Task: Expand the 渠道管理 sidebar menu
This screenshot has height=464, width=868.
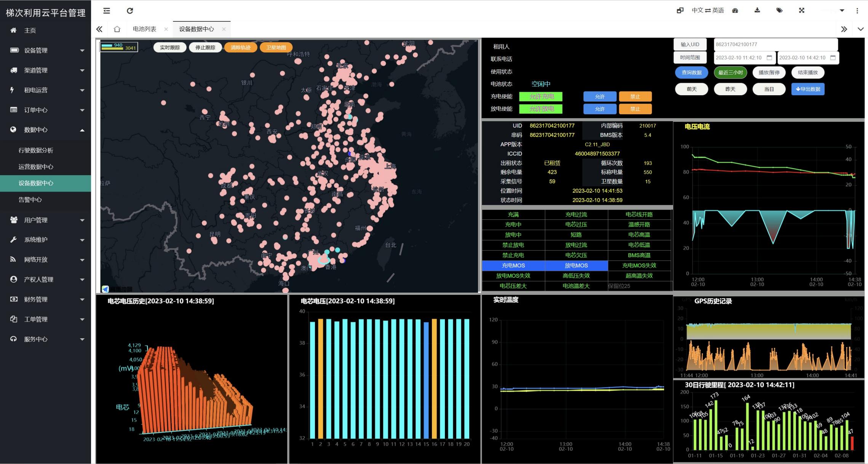Action: click(x=45, y=70)
